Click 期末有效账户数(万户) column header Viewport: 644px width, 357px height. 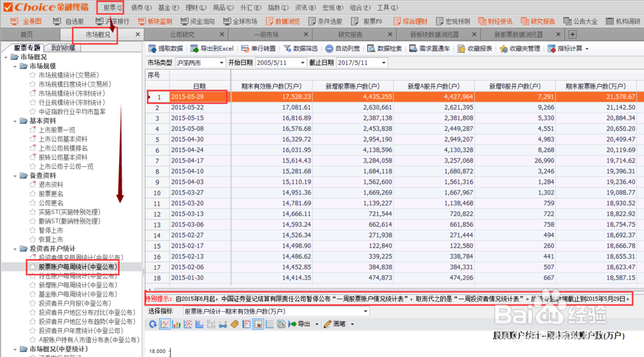pyautogui.click(x=272, y=86)
